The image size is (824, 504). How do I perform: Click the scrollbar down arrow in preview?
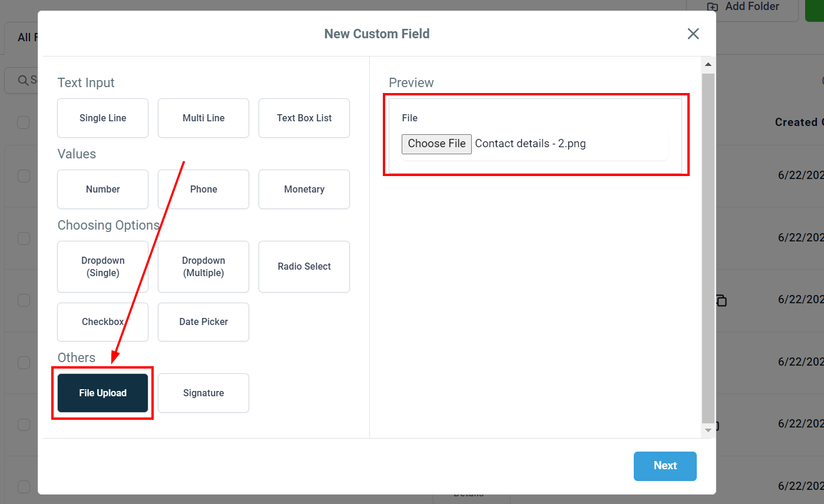point(708,430)
